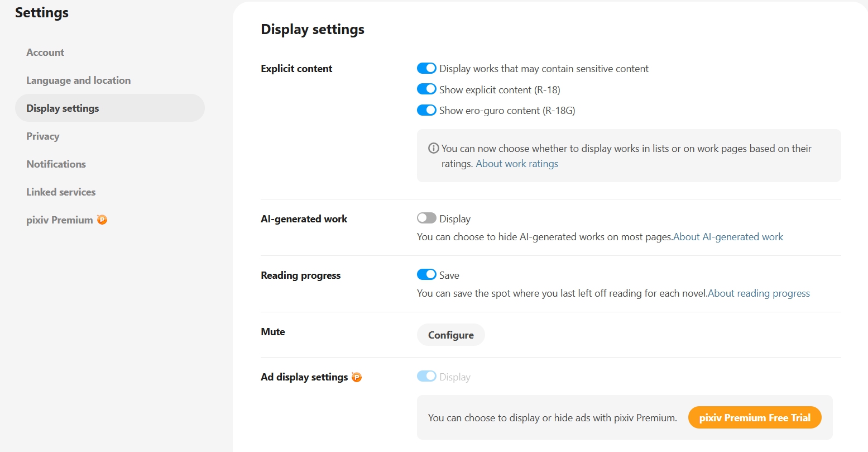Click the info icon in the ratings notice
868x452 pixels.
click(x=433, y=149)
